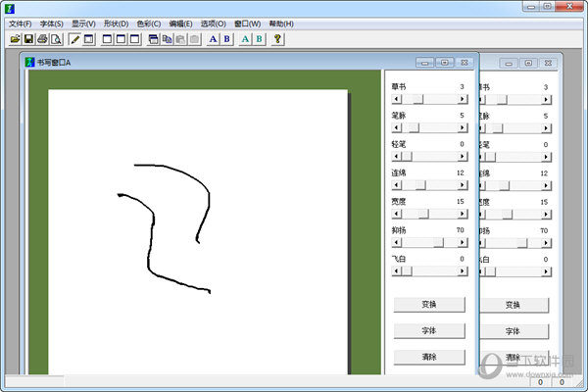Click the 字体 button in window A panel

click(428, 331)
